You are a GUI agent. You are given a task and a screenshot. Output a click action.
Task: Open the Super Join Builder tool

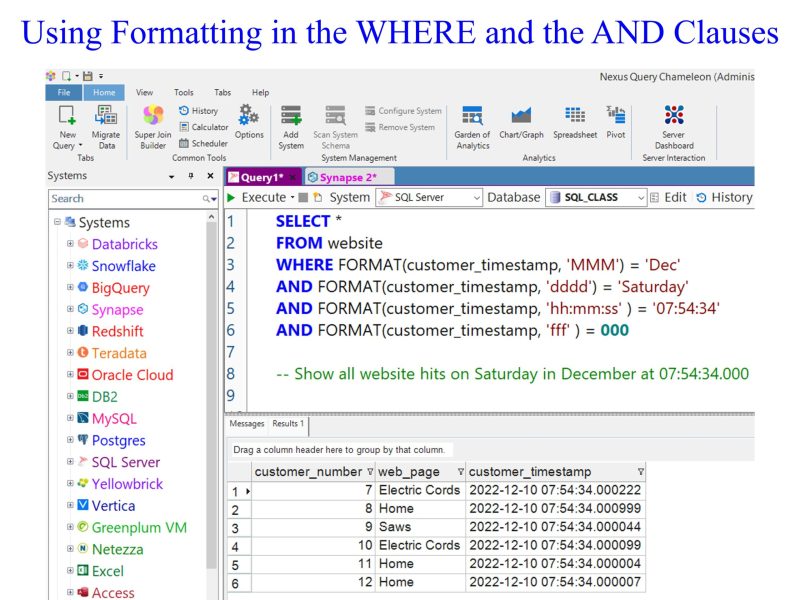click(x=153, y=127)
